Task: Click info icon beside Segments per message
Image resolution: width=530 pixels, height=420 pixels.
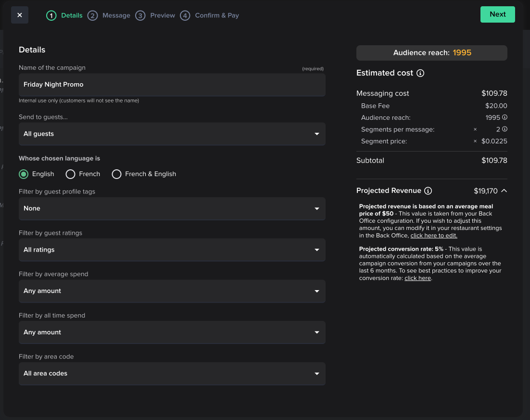Action: [505, 129]
